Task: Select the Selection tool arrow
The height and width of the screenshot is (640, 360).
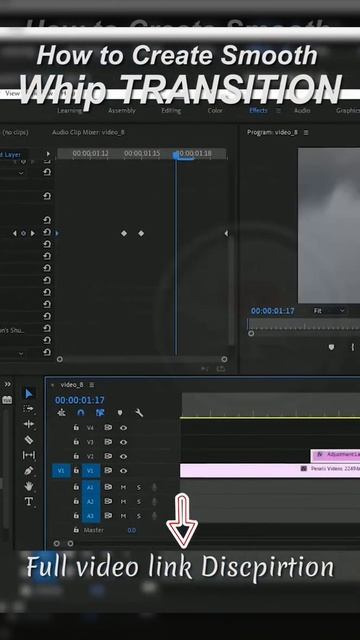Action: click(x=29, y=393)
